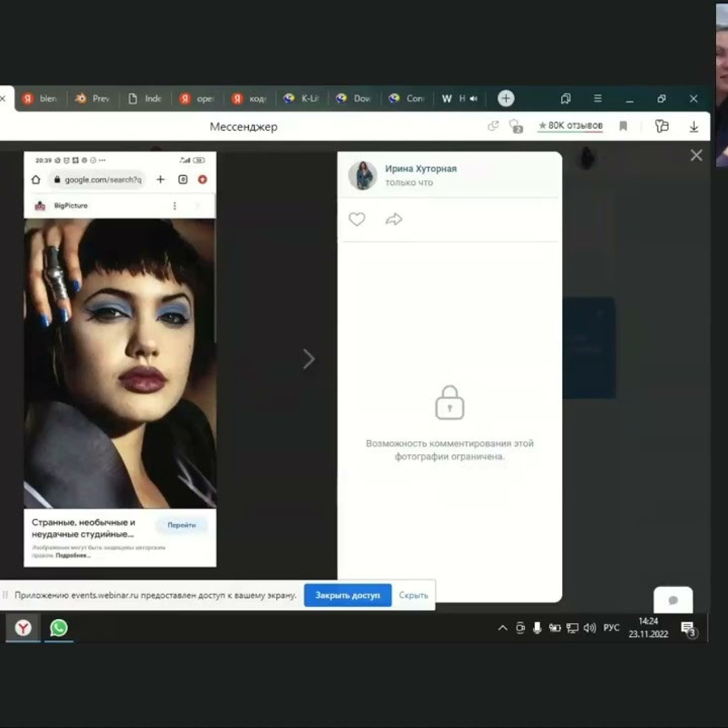The image size is (728, 728).
Task: Click Ирина Хуторная profile avatar
Action: pos(362,175)
